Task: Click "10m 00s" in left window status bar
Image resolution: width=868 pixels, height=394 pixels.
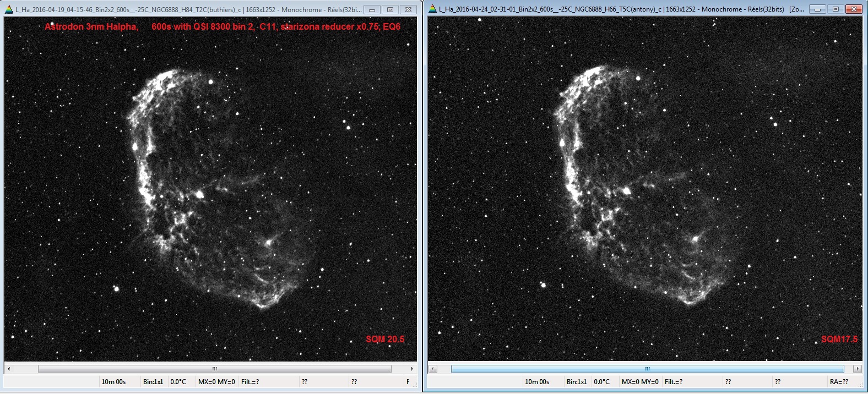Action: 113,382
